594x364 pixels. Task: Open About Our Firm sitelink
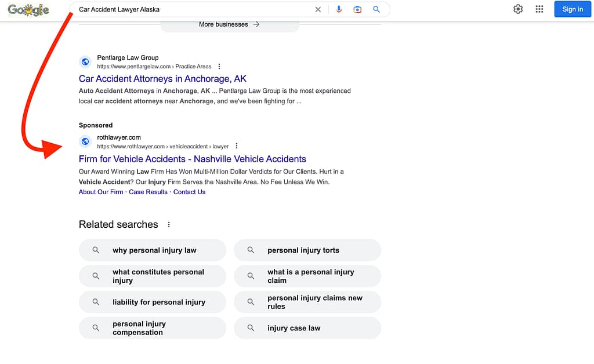click(x=101, y=192)
